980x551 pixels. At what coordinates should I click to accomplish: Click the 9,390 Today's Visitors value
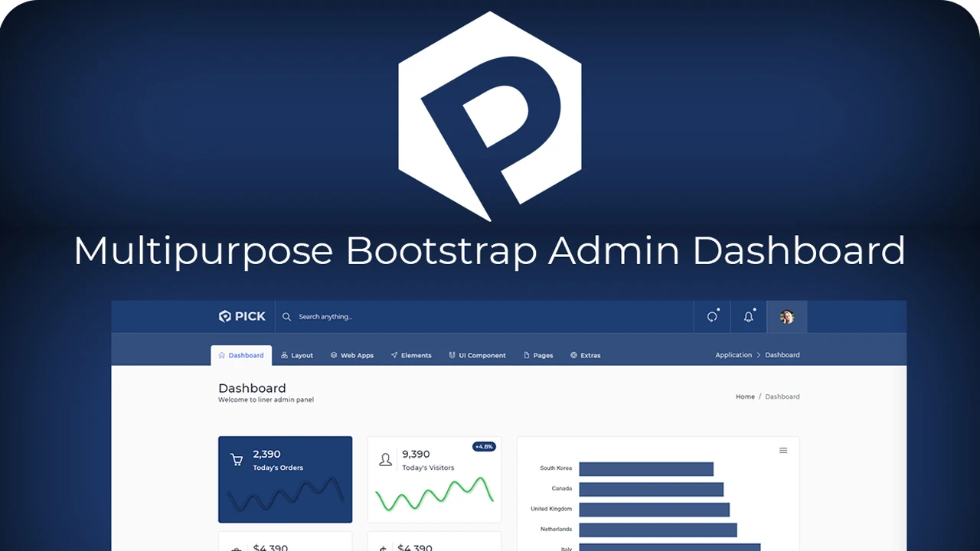416,454
